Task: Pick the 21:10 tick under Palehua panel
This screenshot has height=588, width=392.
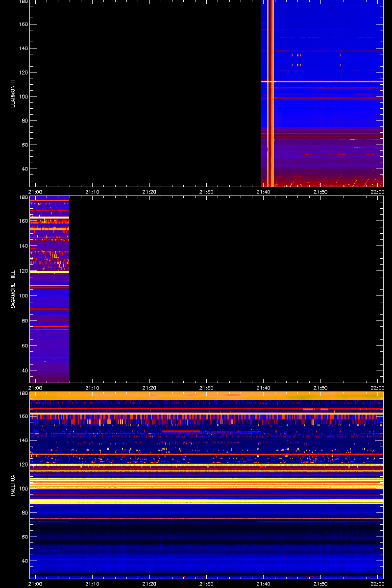Action: (x=93, y=584)
